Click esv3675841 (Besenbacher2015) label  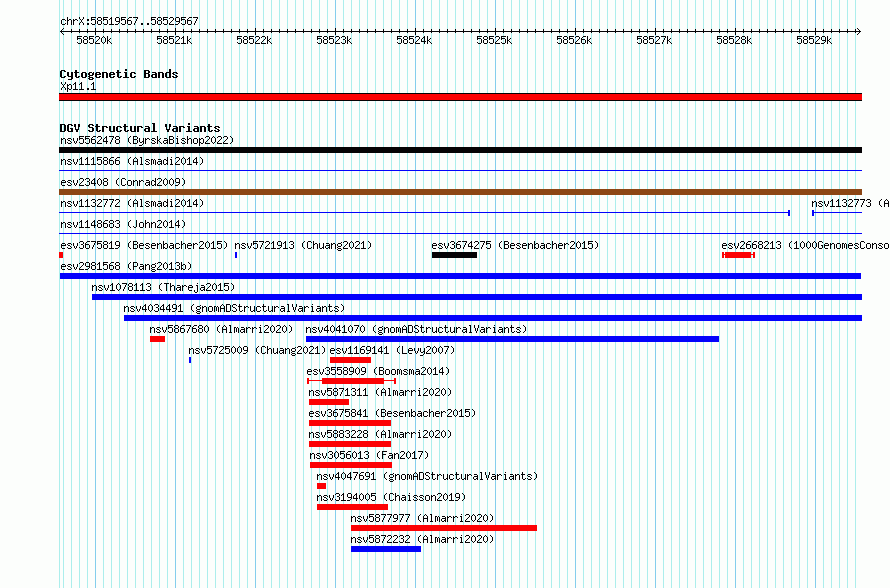tap(392, 413)
